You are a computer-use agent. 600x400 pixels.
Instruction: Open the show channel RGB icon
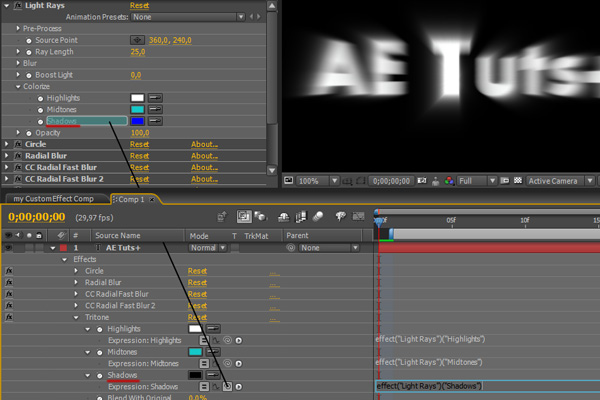tap(449, 181)
